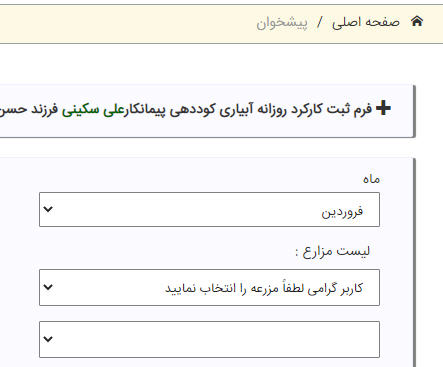Click the selected value text فروردین
Screen dimensions: 443x367
(x=342, y=211)
